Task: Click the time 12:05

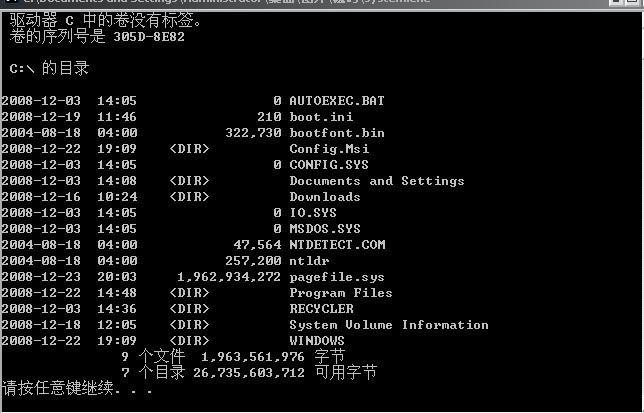Action: [117, 325]
